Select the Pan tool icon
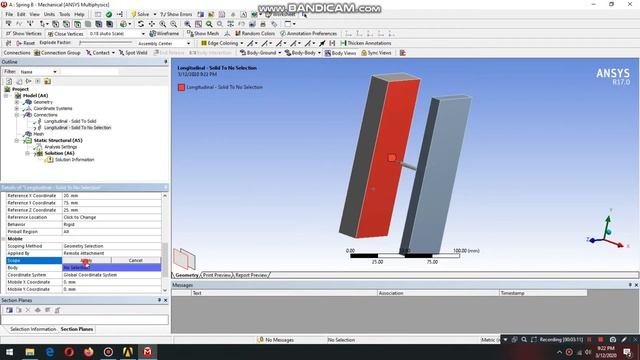This screenshot has width=640, height=360. tap(151, 24)
